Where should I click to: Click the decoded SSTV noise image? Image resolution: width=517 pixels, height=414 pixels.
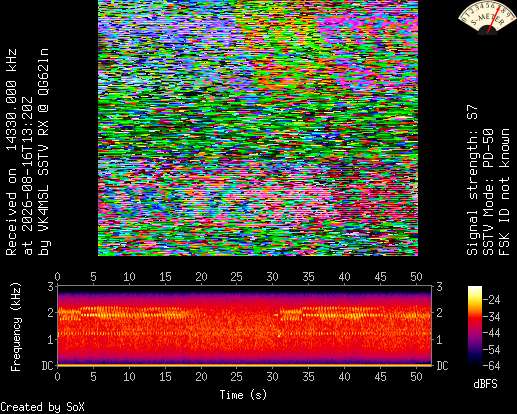(x=258, y=128)
